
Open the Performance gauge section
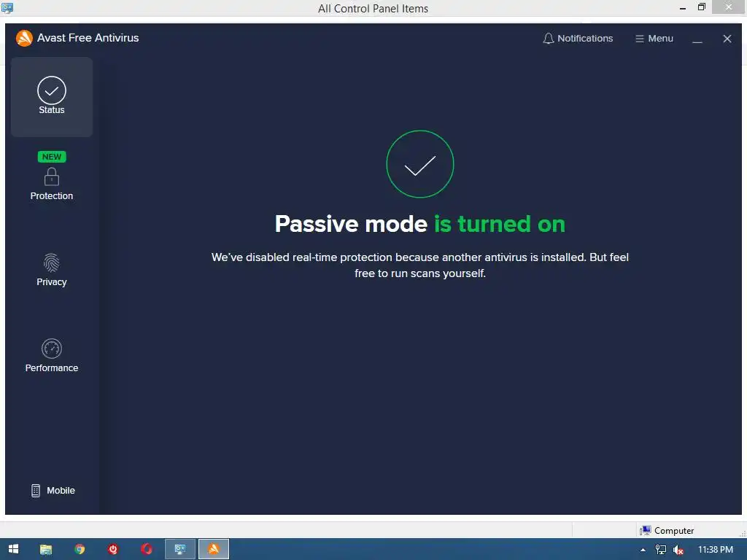52,356
